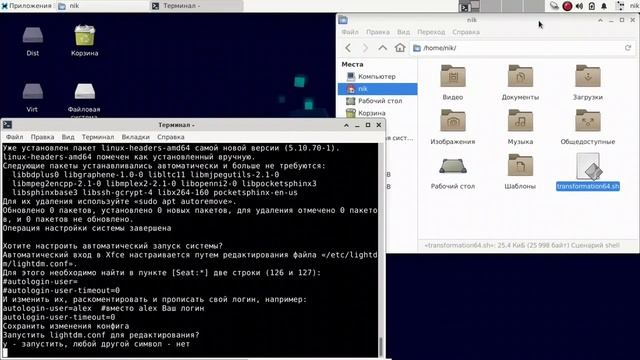
Task: Open the terminal Терминал menu
Action: tap(98, 137)
